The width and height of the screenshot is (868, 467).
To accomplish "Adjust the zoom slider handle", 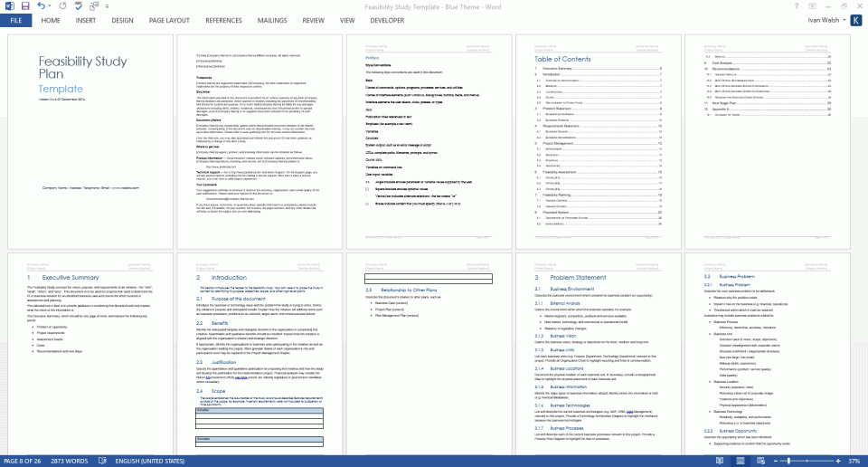I will click(788, 461).
